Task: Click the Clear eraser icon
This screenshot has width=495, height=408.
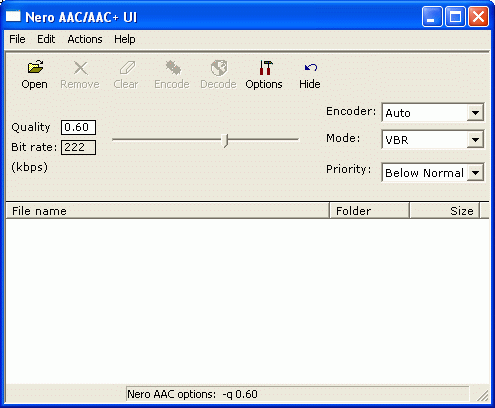Action: click(127, 68)
